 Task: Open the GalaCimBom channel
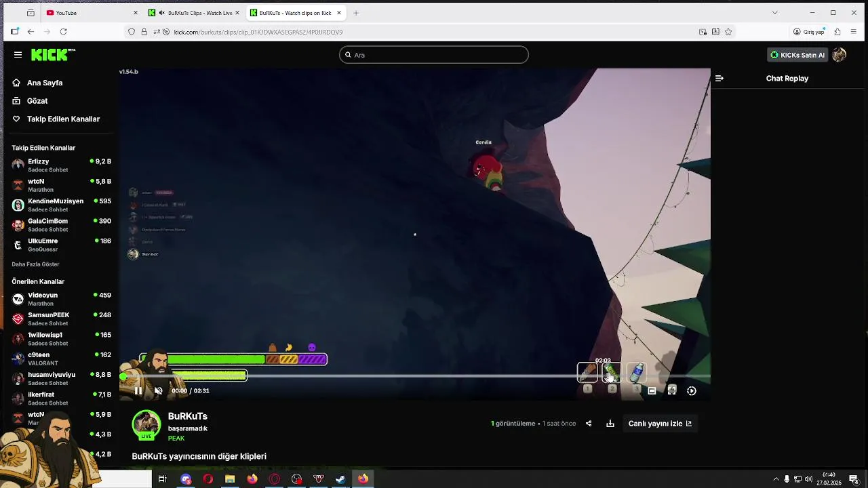tap(61, 225)
